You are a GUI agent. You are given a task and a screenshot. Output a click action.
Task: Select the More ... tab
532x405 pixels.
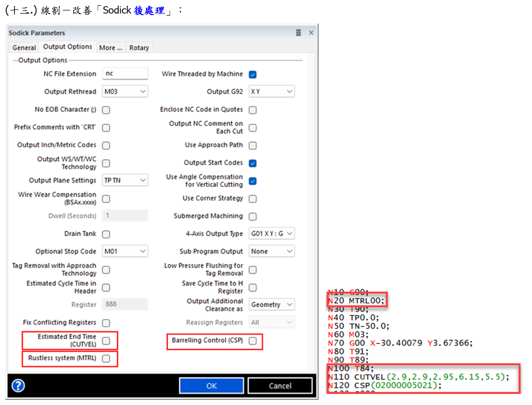click(x=110, y=47)
